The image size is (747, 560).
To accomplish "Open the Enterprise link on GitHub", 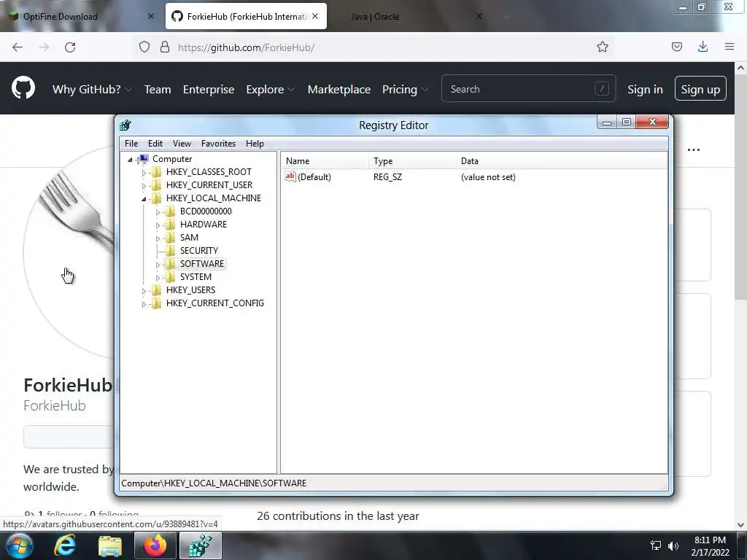I will (209, 89).
